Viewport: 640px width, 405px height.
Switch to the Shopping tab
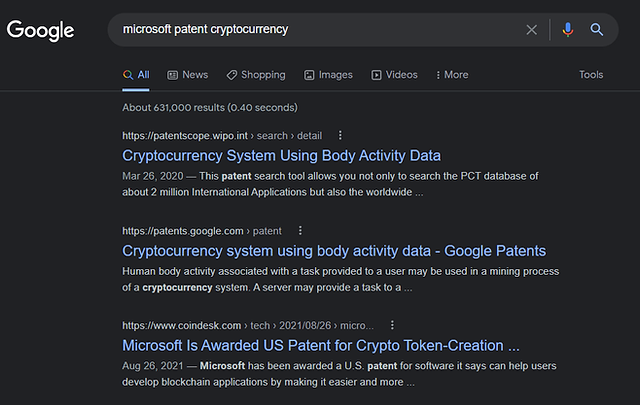pos(256,75)
